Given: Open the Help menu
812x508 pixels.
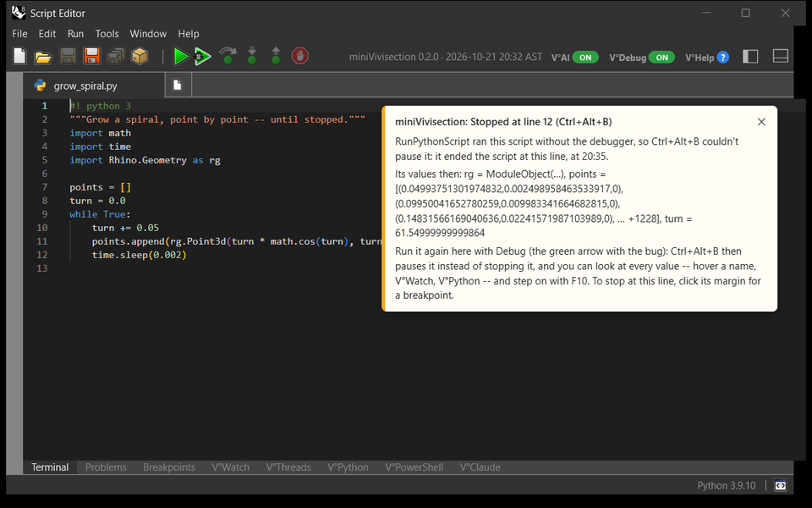Looking at the screenshot, I should 189,34.
